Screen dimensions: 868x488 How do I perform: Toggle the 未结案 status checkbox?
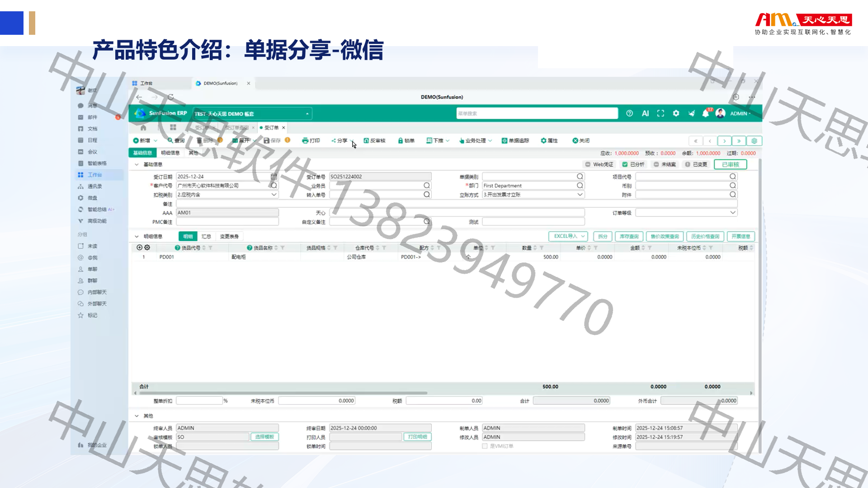(x=656, y=164)
